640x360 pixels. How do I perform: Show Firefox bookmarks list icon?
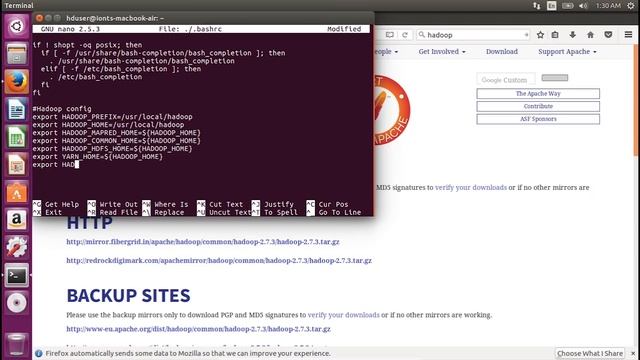coord(555,35)
